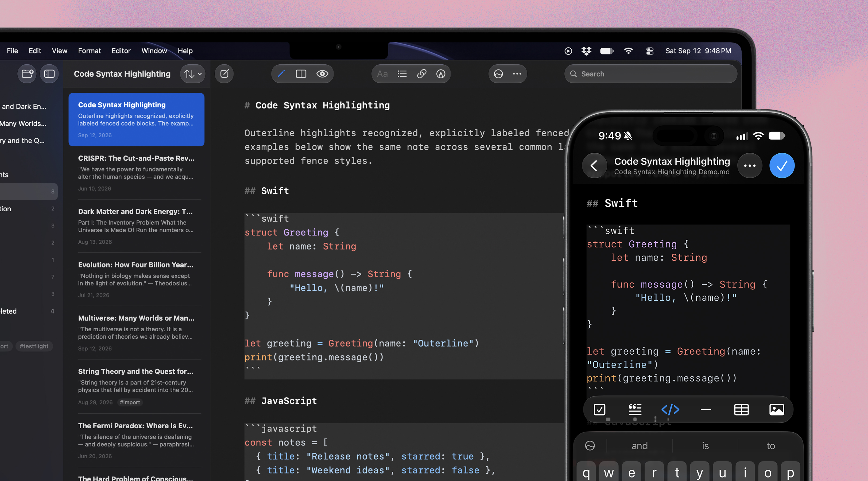Tap the 'q' key on iPhone keyboard

[586, 472]
